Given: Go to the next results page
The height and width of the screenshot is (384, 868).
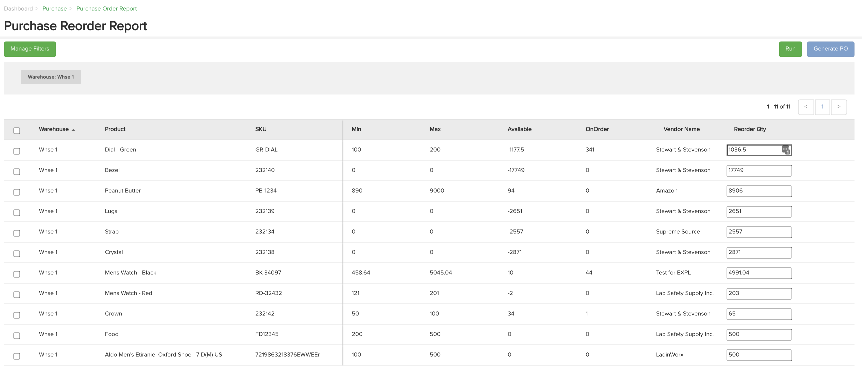Looking at the screenshot, I should point(839,107).
